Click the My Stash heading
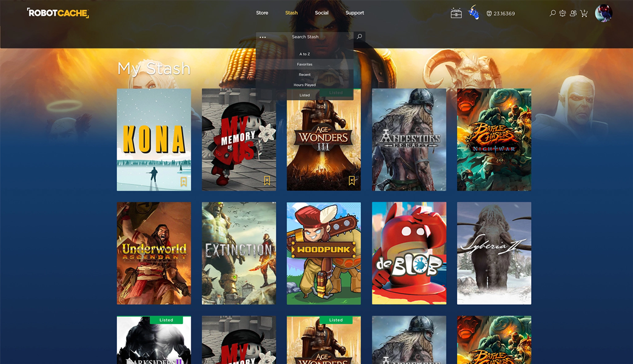The height and width of the screenshot is (364, 633). [x=154, y=68]
